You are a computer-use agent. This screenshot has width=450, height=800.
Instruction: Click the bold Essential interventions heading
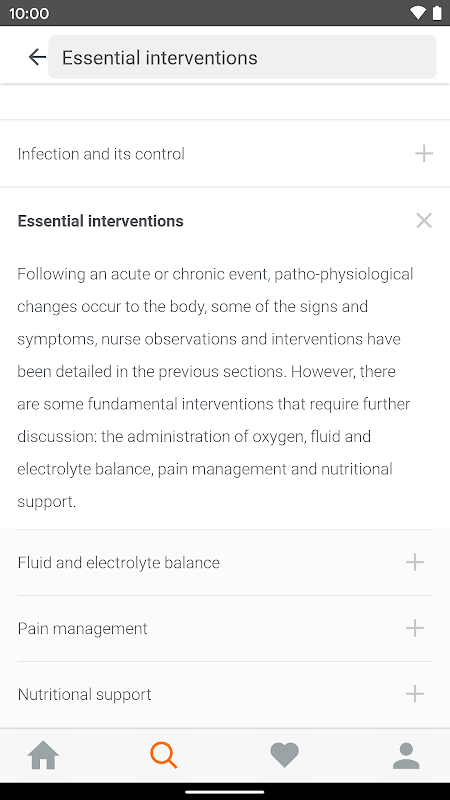pos(101,221)
